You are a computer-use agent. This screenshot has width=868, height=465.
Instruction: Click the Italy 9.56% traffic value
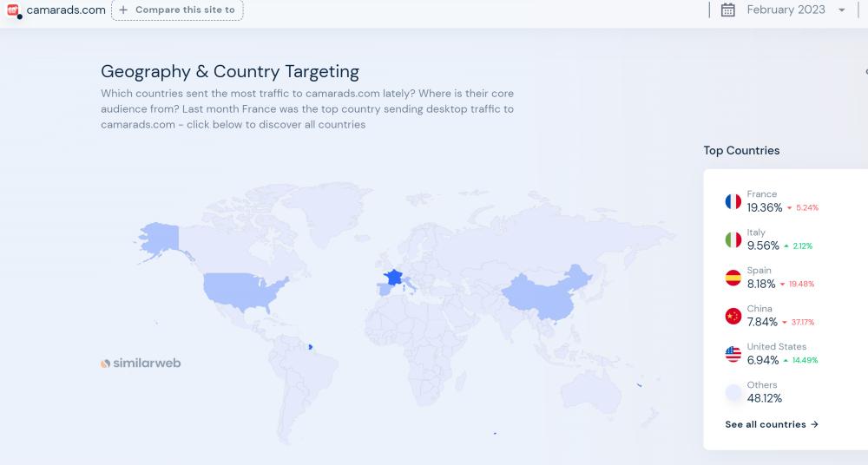click(763, 246)
